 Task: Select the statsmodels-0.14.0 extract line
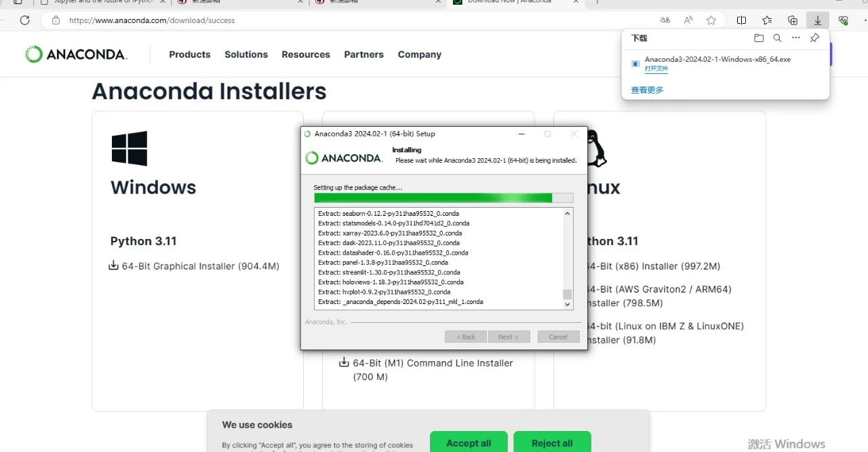click(x=394, y=223)
